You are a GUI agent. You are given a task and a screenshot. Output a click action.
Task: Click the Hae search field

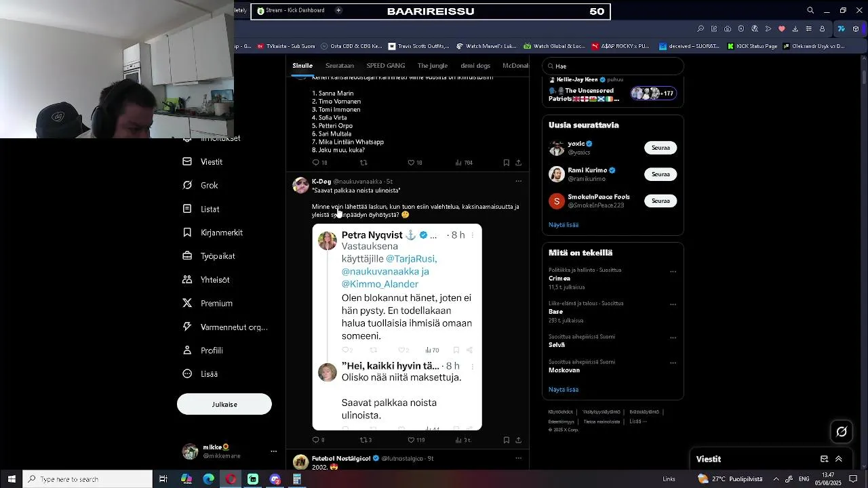(613, 66)
